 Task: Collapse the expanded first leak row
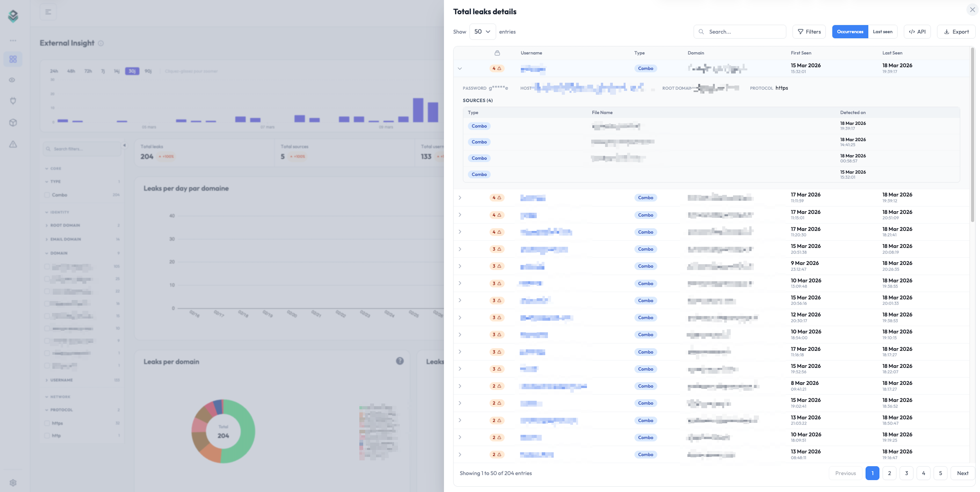(x=460, y=69)
